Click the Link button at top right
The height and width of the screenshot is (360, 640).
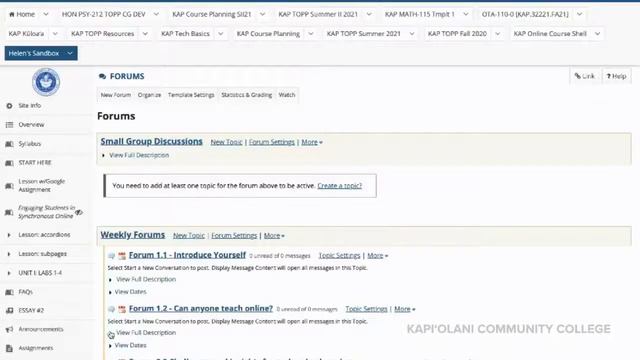pyautogui.click(x=585, y=76)
